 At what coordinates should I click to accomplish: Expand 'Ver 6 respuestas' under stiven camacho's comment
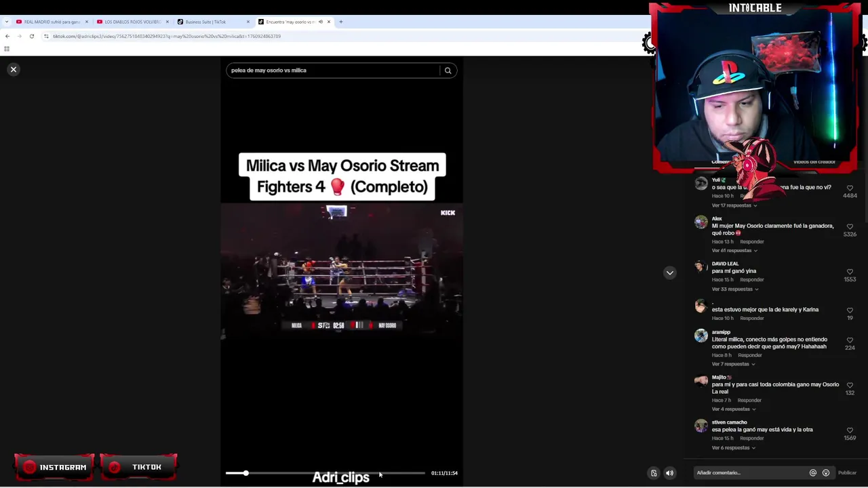[733, 448]
